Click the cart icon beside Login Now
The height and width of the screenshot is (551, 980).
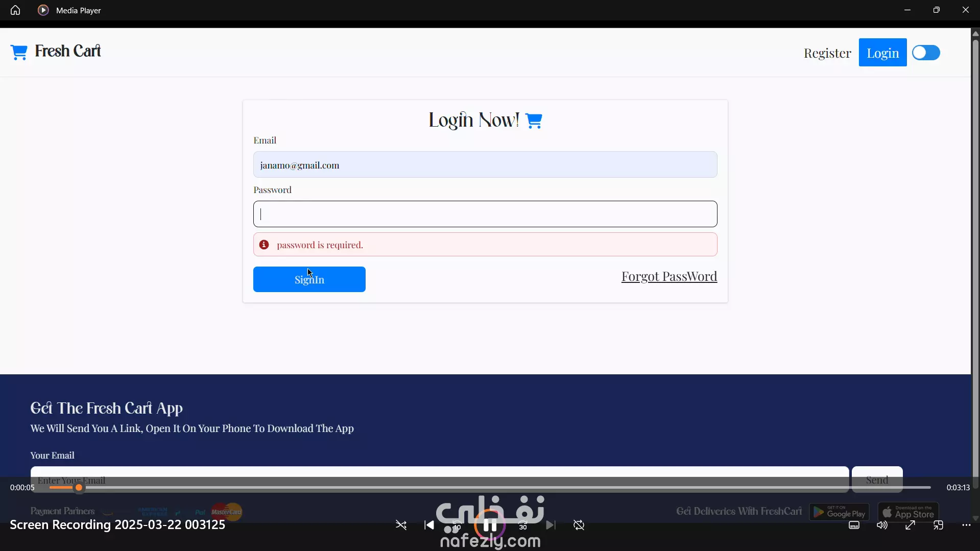point(534,121)
